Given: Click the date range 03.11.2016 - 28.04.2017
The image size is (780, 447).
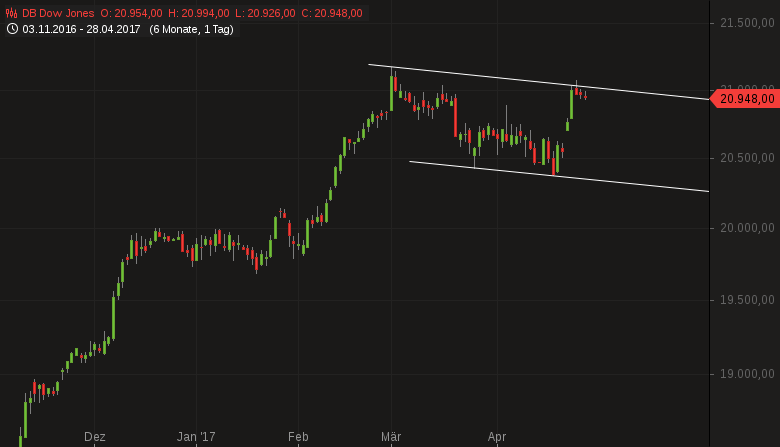Looking at the screenshot, I should tap(81, 29).
